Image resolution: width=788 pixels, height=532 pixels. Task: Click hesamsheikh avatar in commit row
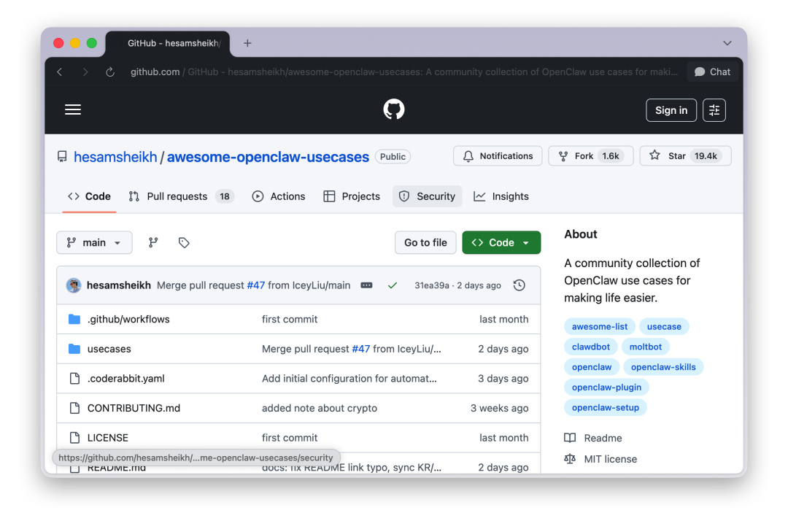(74, 285)
